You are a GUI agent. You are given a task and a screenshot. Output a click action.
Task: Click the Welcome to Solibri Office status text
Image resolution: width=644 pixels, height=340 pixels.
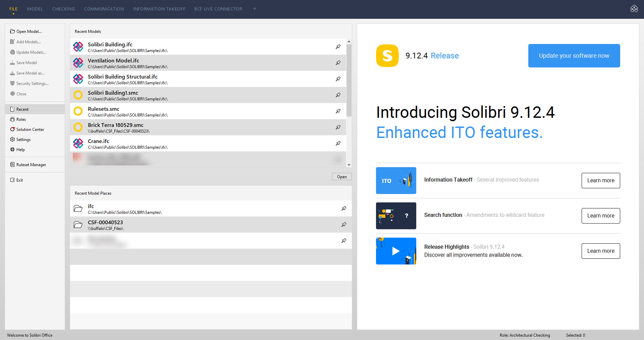[30, 335]
